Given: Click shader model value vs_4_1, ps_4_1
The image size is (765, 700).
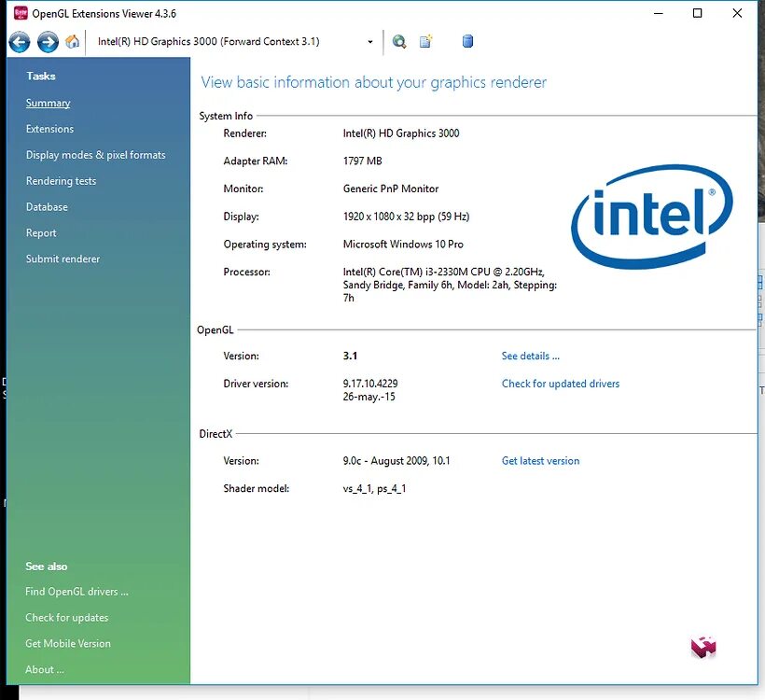Looking at the screenshot, I should [374, 489].
